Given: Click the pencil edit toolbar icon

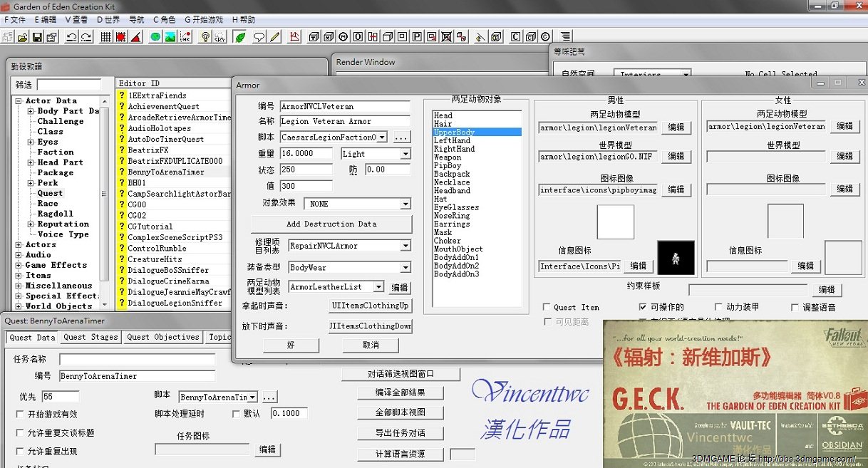Looking at the screenshot, I should pos(275,37).
